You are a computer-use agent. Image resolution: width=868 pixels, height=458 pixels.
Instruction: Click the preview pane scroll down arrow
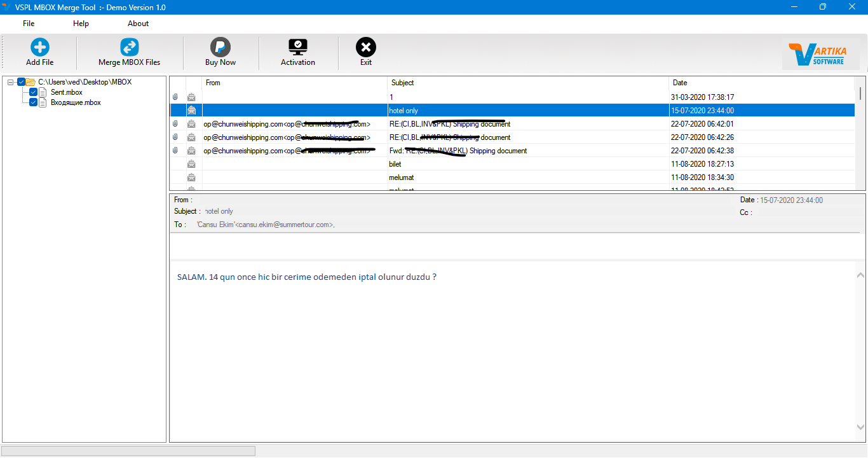861,427
